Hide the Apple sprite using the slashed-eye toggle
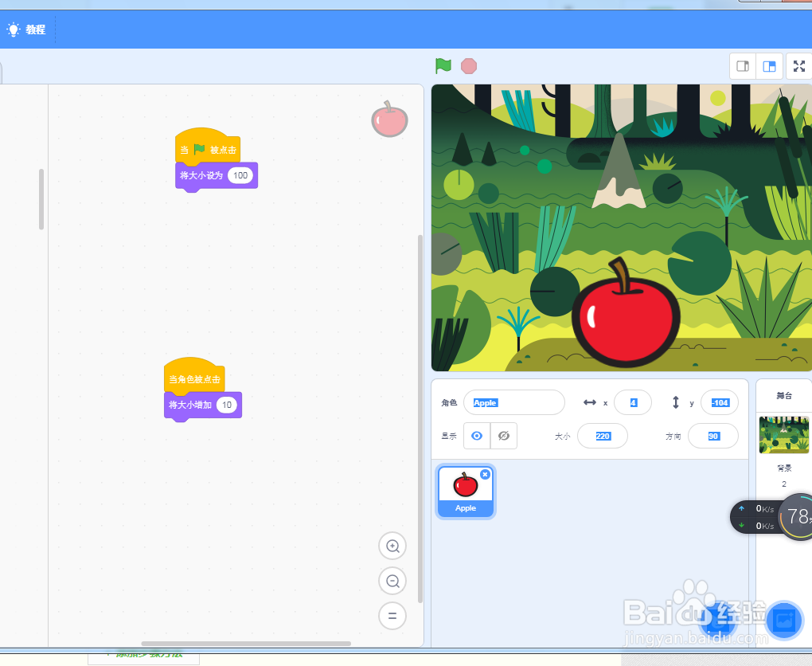The height and width of the screenshot is (666, 812). click(x=504, y=436)
